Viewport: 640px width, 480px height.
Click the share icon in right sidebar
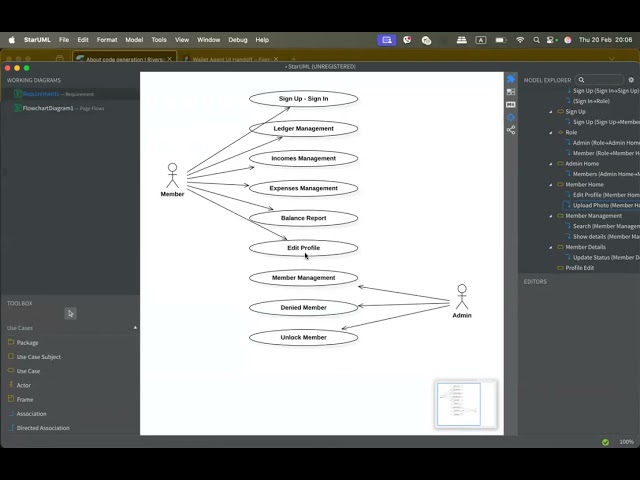[x=511, y=130]
